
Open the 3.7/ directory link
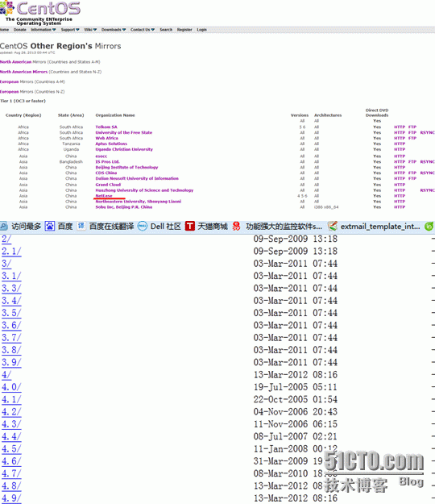(x=11, y=338)
